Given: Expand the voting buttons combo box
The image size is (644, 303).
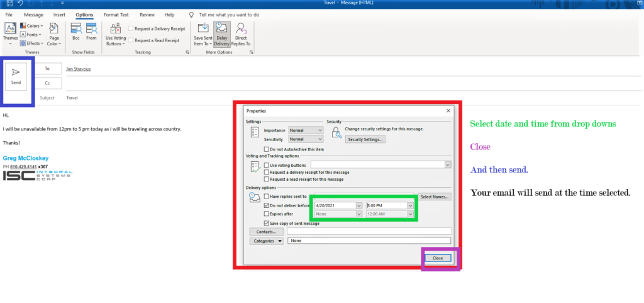Looking at the screenshot, I should [448, 165].
